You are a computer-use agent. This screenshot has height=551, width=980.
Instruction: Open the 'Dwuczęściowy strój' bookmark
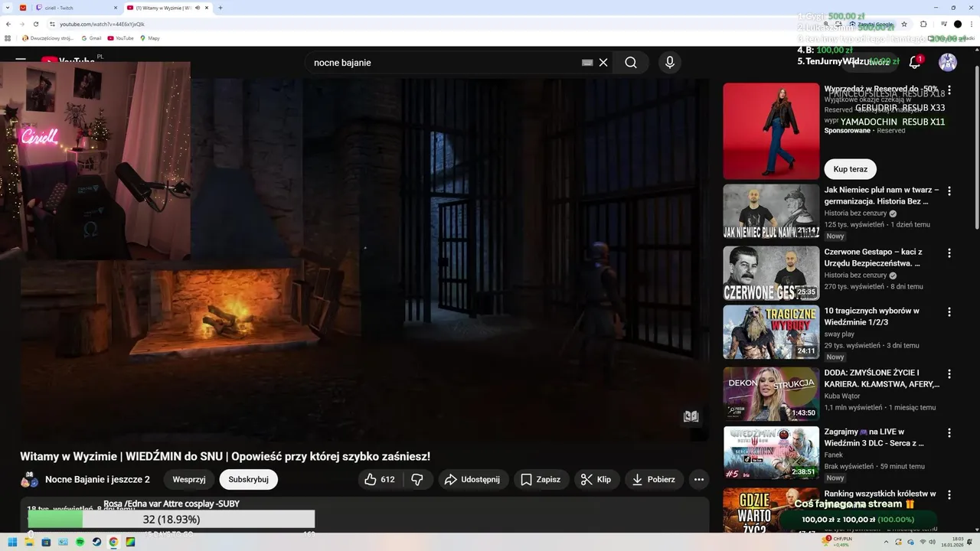point(47,37)
